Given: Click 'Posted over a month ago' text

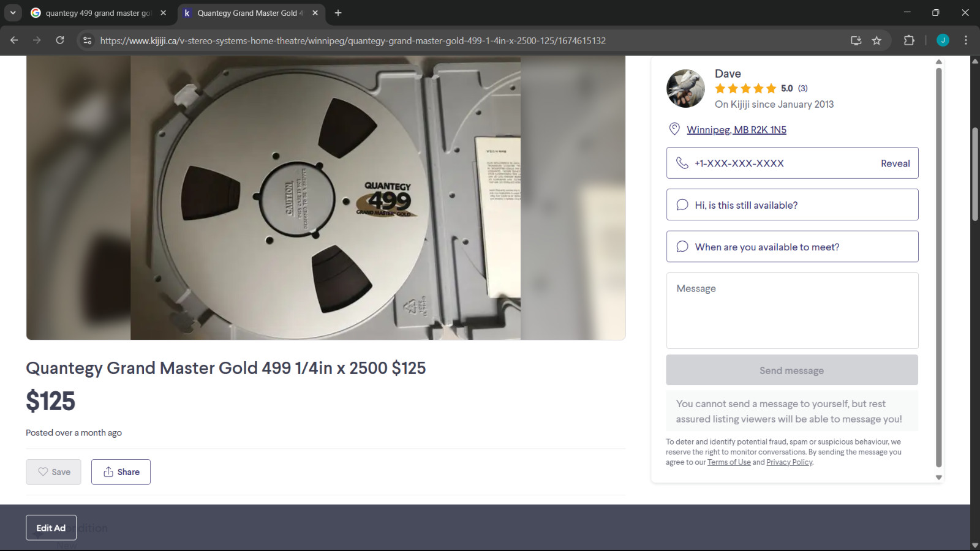Looking at the screenshot, I should click(x=73, y=433).
